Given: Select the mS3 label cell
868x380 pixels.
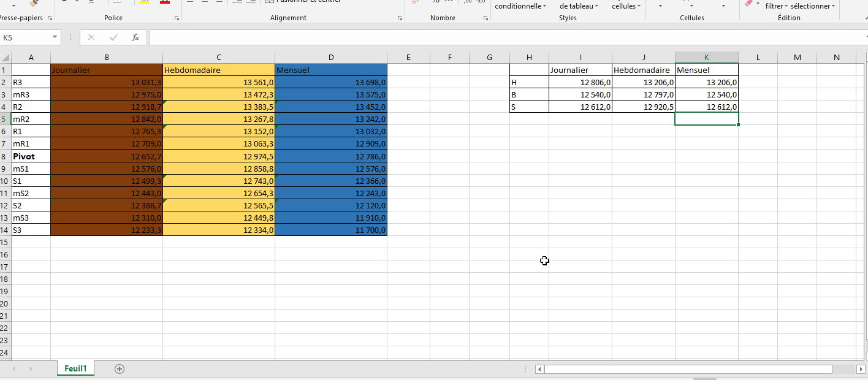Looking at the screenshot, I should (31, 218).
